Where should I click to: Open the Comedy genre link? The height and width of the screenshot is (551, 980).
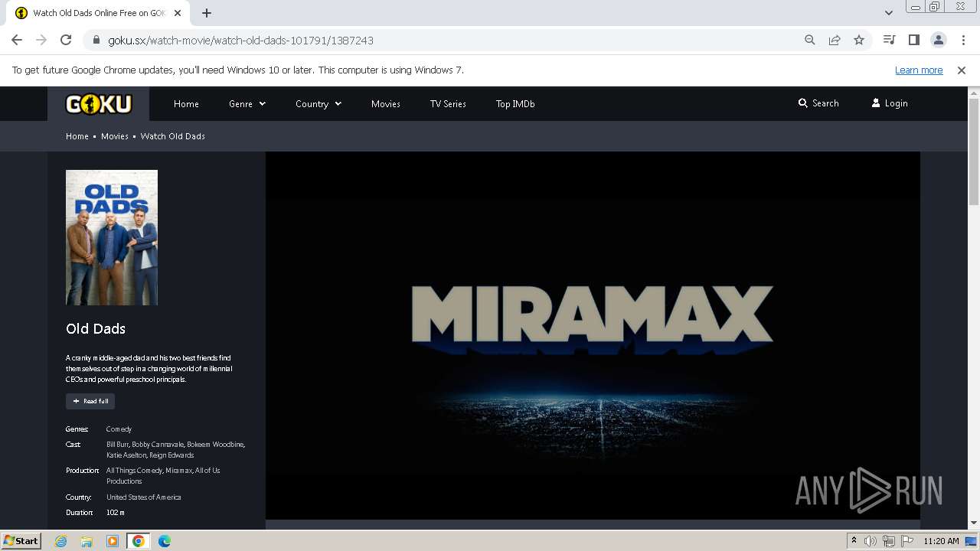[119, 429]
